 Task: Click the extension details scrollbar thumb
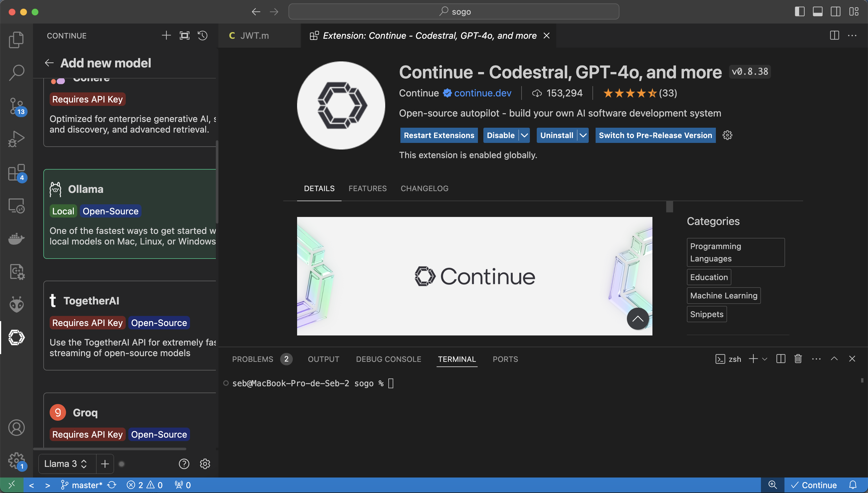(669, 207)
